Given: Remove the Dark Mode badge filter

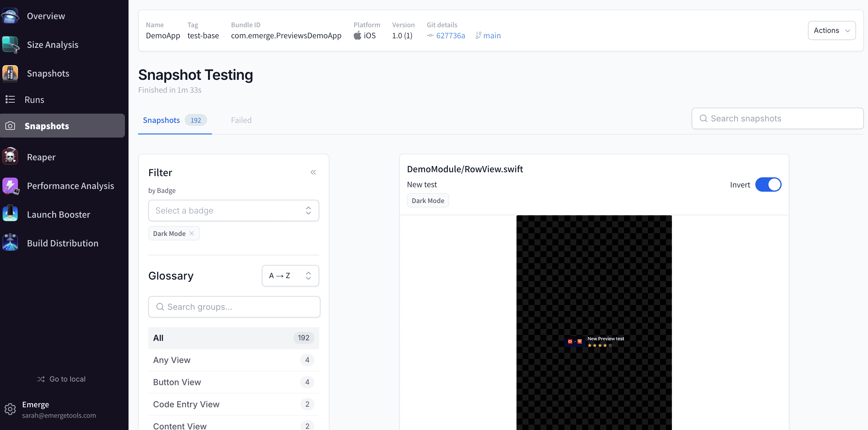Looking at the screenshot, I should pos(192,233).
